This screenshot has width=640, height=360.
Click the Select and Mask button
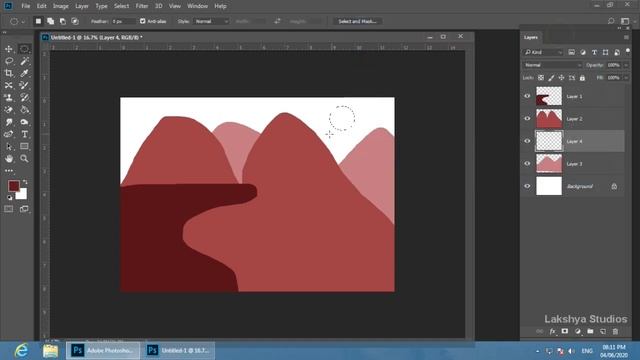[358, 21]
